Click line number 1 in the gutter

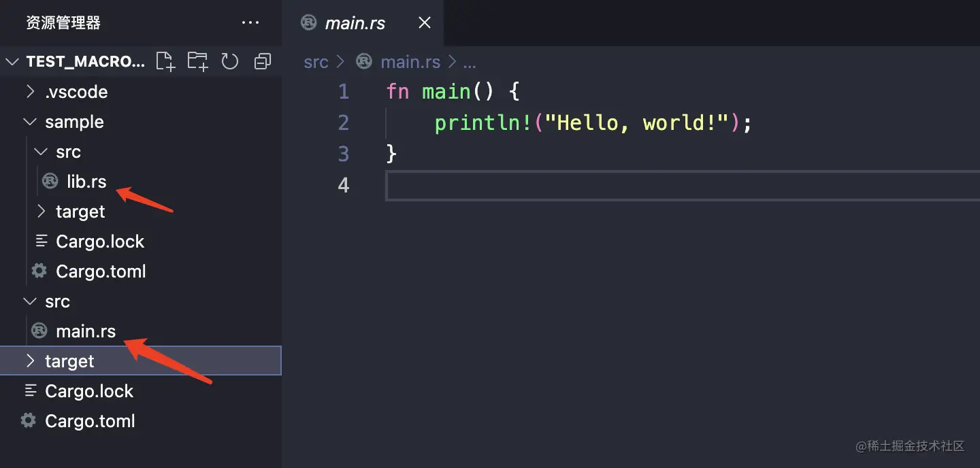344,91
